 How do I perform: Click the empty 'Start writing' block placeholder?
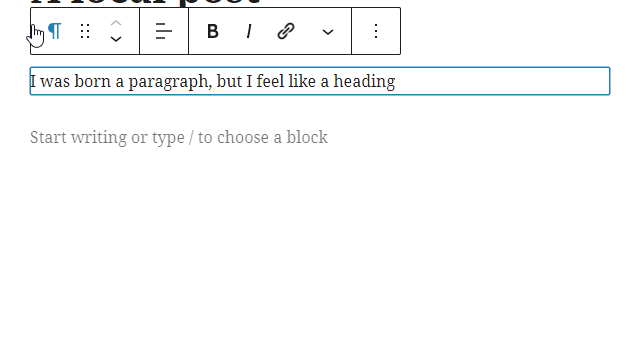click(x=179, y=138)
